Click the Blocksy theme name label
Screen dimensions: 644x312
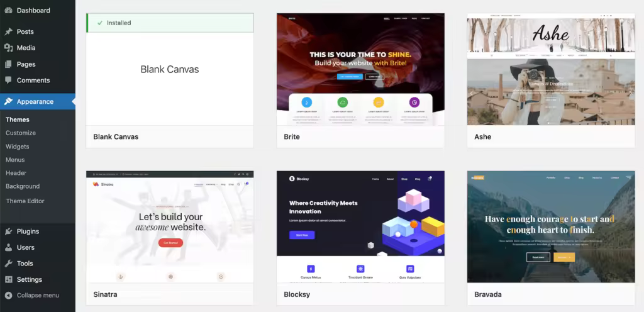pyautogui.click(x=297, y=294)
